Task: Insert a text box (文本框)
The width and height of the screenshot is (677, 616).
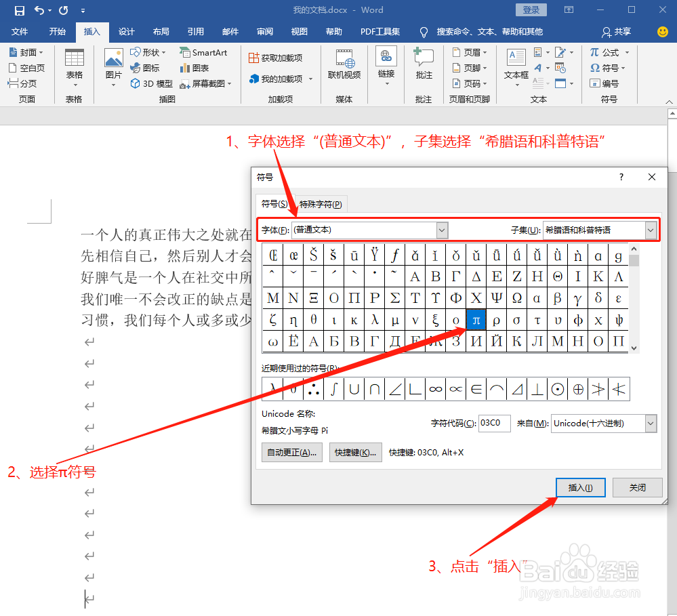Action: [x=516, y=67]
